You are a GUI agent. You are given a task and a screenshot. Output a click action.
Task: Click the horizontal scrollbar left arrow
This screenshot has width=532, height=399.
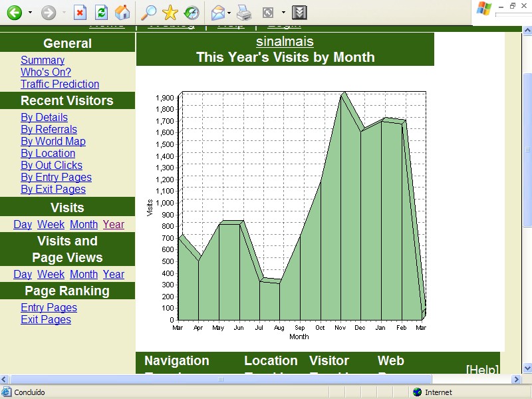pyautogui.click(x=4, y=379)
